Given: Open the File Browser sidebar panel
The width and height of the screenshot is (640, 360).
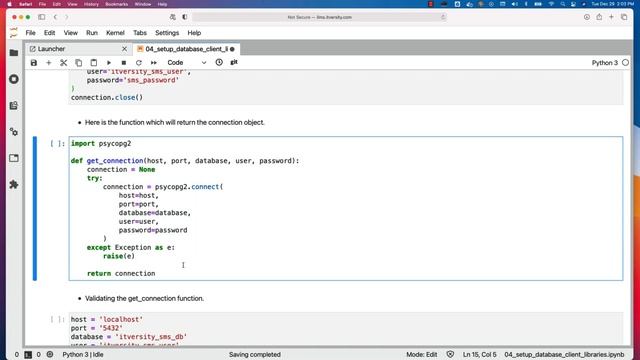Looking at the screenshot, I should coord(14,53).
